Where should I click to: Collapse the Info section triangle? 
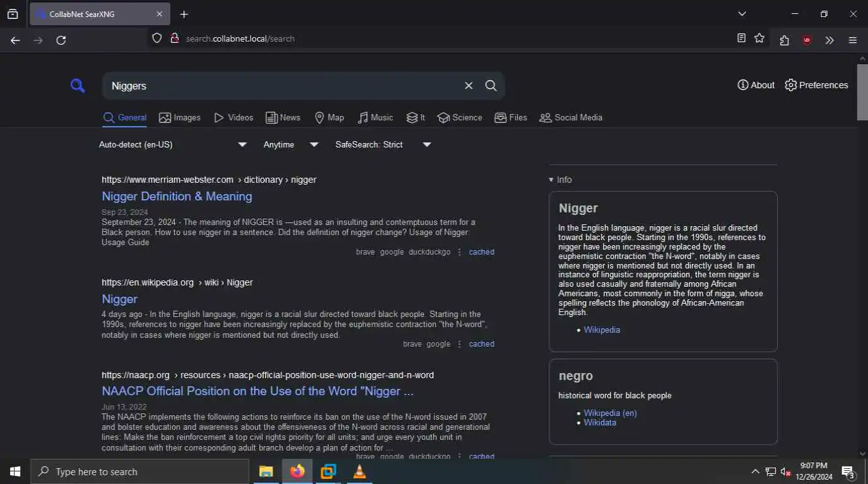point(551,180)
